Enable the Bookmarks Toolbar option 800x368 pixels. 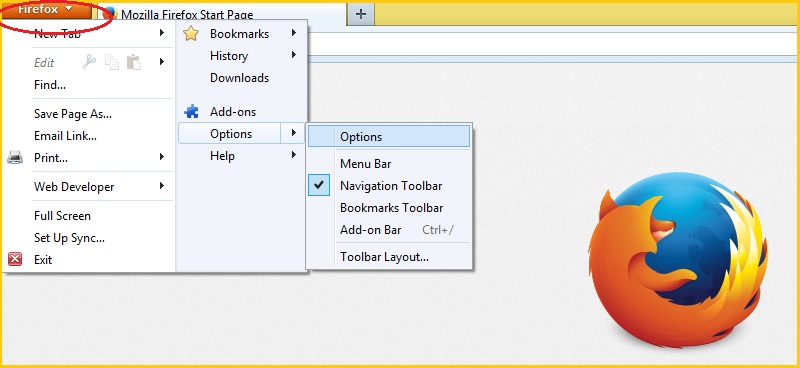[x=389, y=208]
